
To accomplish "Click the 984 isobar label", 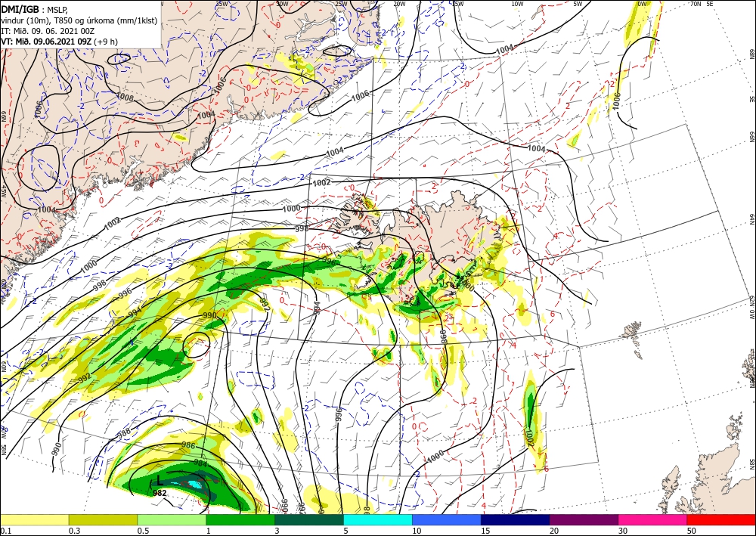I will (200, 463).
